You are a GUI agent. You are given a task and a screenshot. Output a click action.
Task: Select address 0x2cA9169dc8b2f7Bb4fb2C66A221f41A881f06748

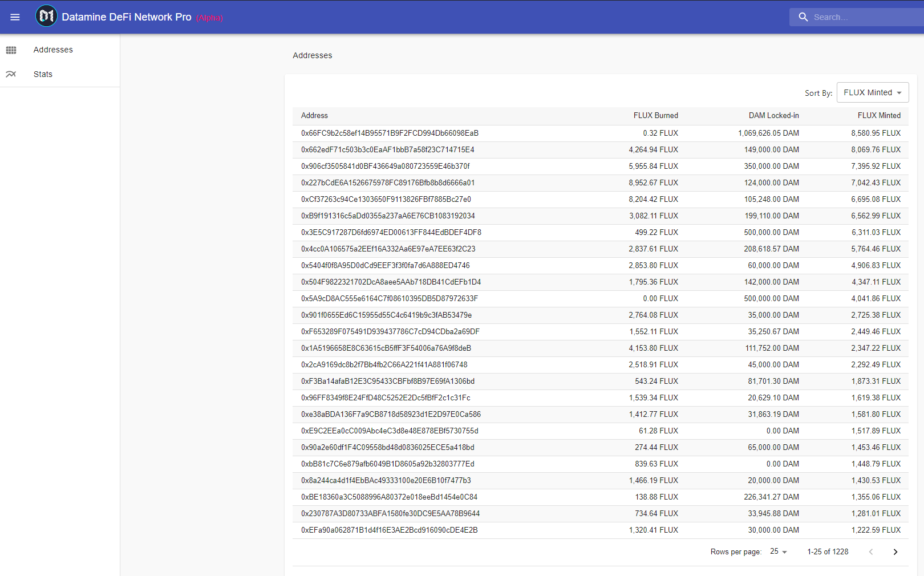(384, 365)
